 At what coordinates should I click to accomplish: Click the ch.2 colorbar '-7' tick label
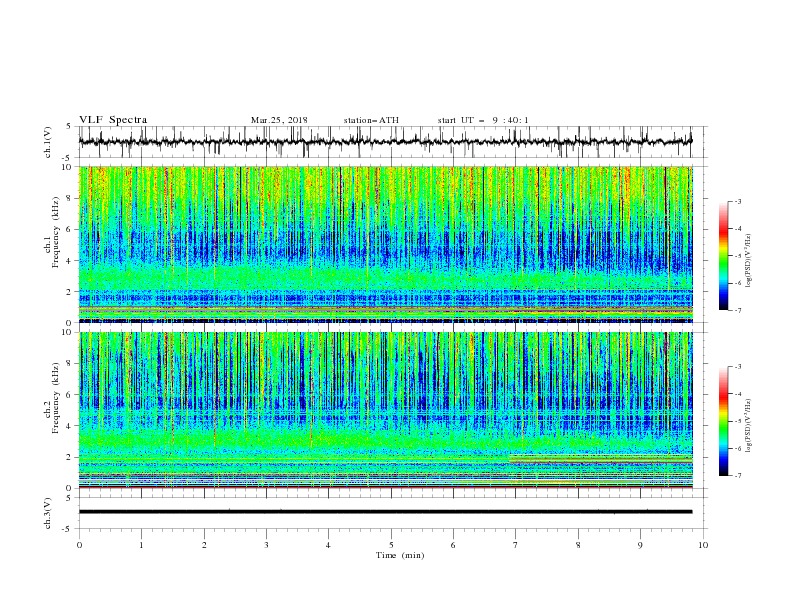pos(738,475)
